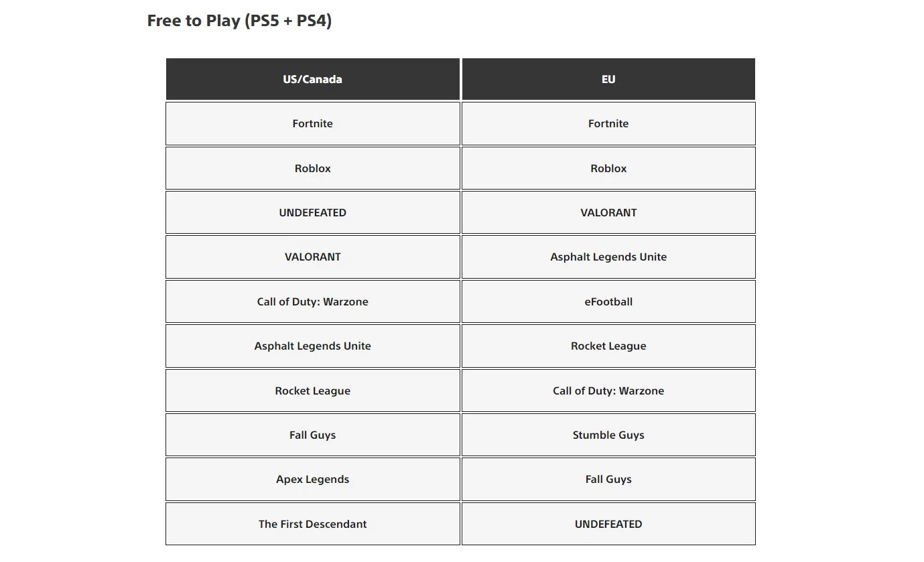Select VALORANT in the US/Canada column
924x562 pixels.
click(312, 257)
